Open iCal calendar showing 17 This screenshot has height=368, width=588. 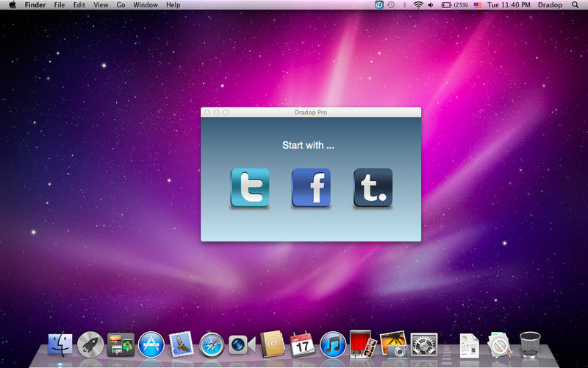(303, 344)
